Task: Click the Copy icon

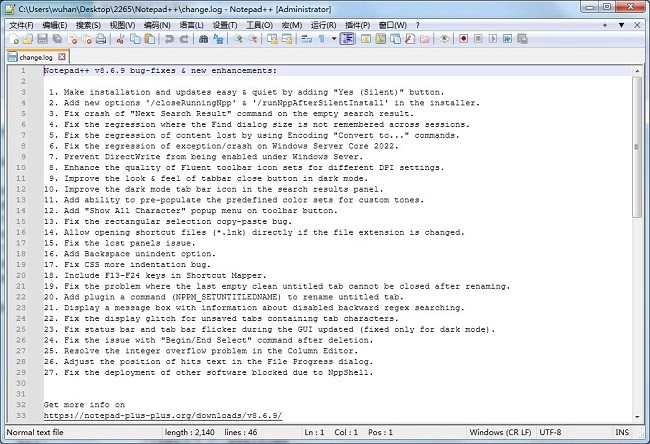Action: tap(135, 39)
